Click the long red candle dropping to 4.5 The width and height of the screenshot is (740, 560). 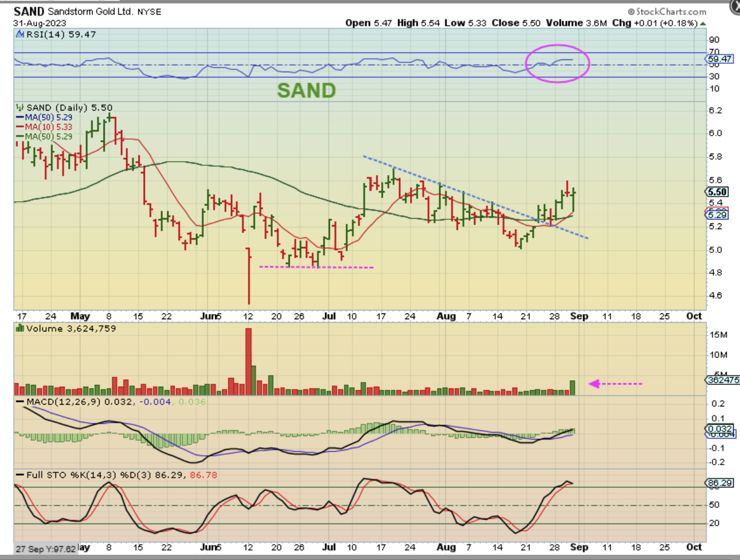pyautogui.click(x=249, y=276)
